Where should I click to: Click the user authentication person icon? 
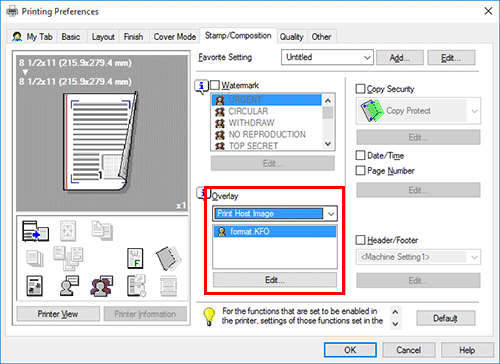click(x=69, y=286)
